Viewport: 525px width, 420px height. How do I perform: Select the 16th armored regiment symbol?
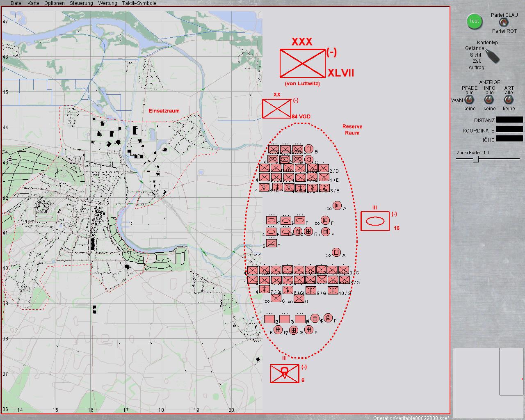pyautogui.click(x=375, y=221)
